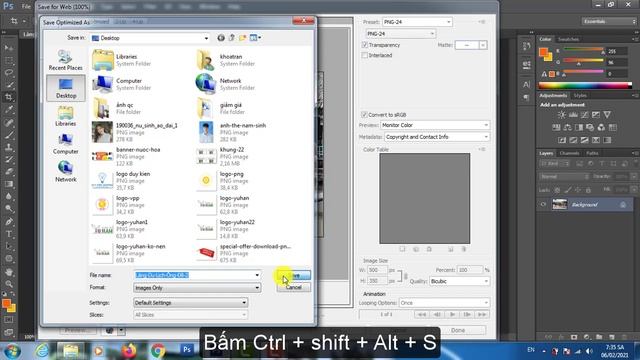Open the Format Images Only dropdown
This screenshot has width=640, height=360.
click(x=197, y=288)
